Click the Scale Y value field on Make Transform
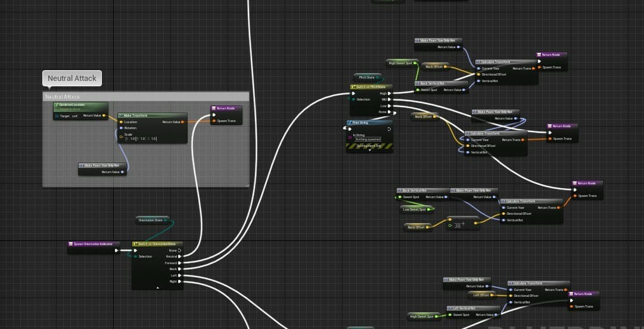644x329 pixels. pos(142,139)
